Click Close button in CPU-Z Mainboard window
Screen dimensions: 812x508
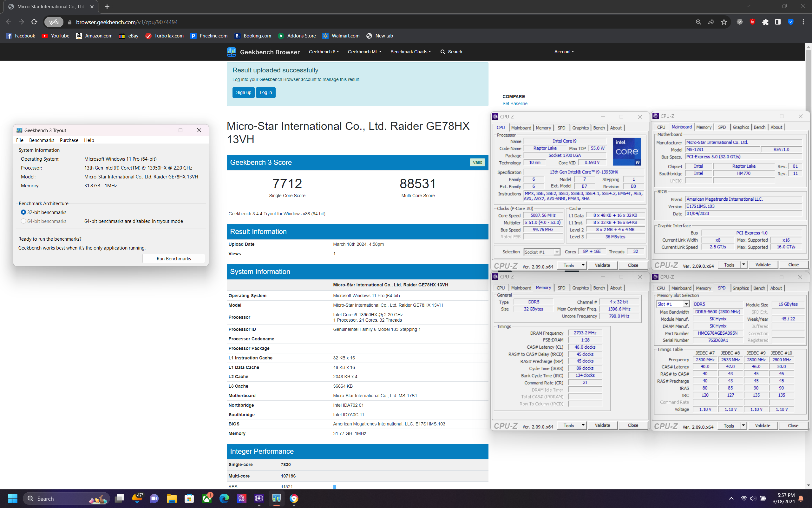793,265
